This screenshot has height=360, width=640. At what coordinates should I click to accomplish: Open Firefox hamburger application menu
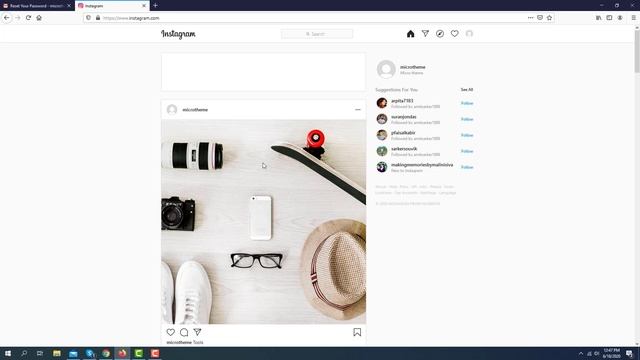633,18
